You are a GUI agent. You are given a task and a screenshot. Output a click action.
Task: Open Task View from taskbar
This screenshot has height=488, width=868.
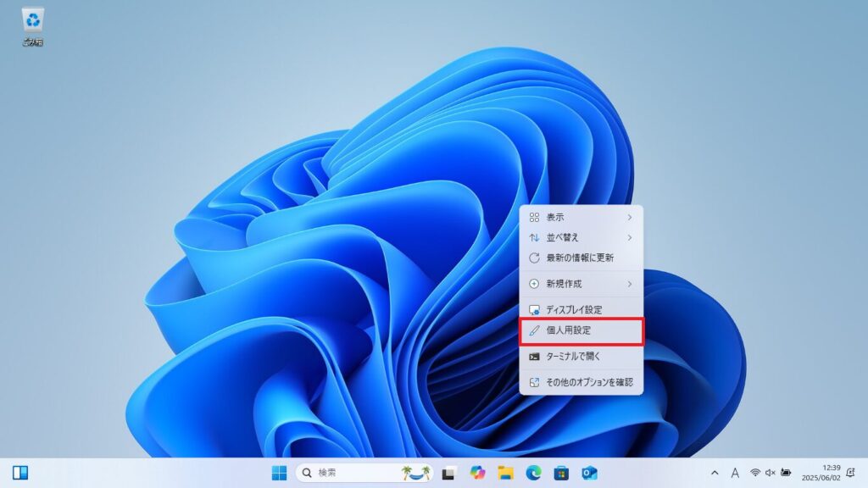click(x=448, y=473)
